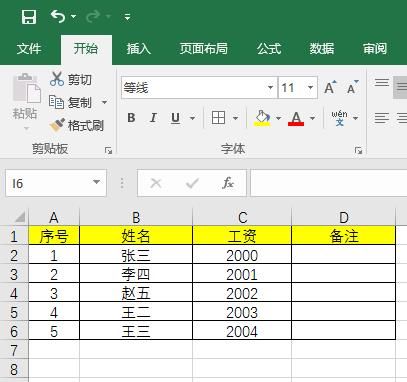
Task: Select column C header
Action: [242, 217]
